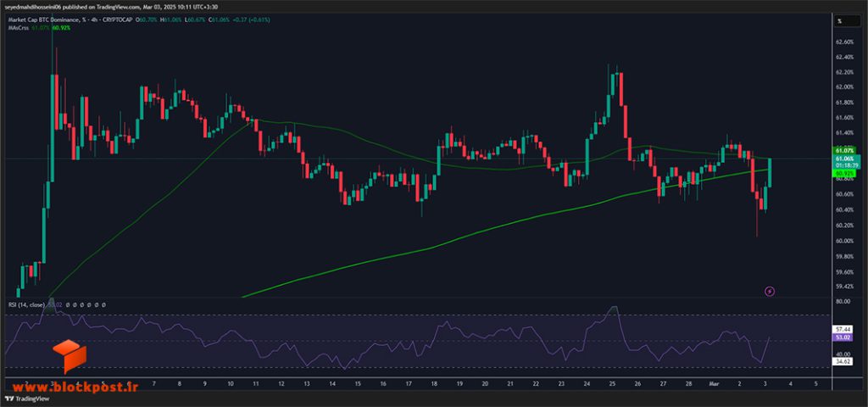Click the 60.00% price axis label
The image size is (868, 407).
(844, 241)
